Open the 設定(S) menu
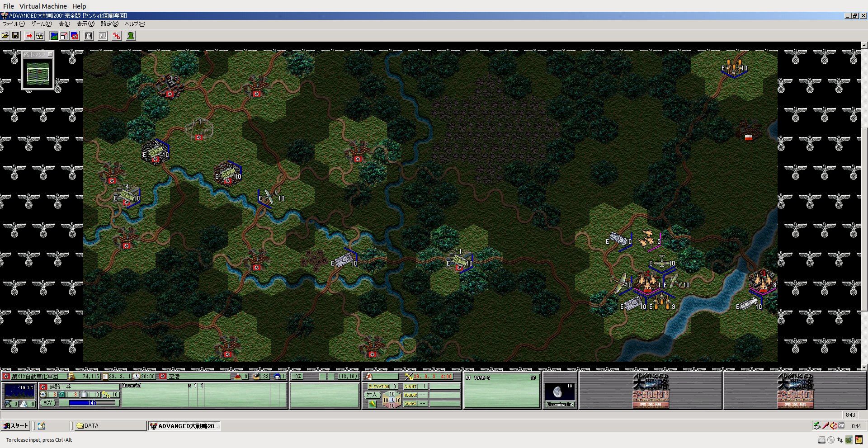The image size is (868, 448). point(110,24)
